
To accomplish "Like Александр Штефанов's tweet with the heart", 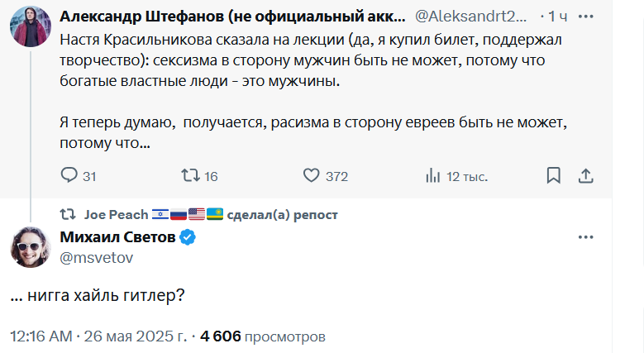I will point(312,175).
